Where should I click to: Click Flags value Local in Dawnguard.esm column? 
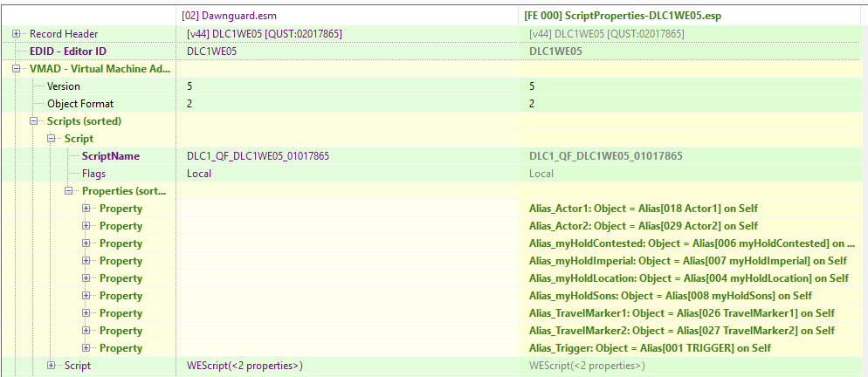[199, 174]
